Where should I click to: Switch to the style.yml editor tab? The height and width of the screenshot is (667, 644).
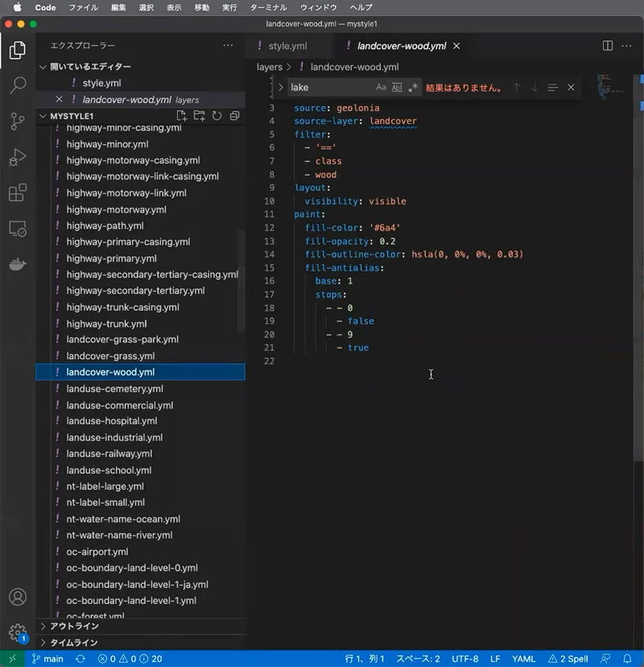(x=287, y=46)
